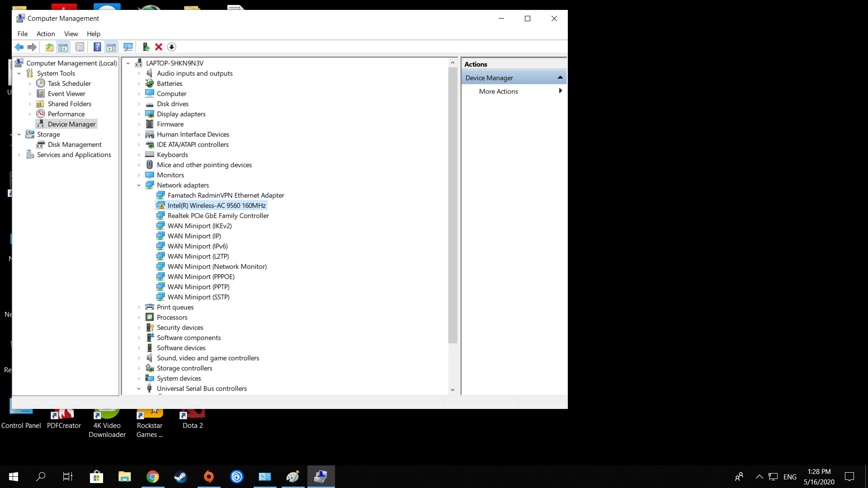Image resolution: width=868 pixels, height=488 pixels.
Task: Open Steam from the taskbar
Action: click(181, 477)
